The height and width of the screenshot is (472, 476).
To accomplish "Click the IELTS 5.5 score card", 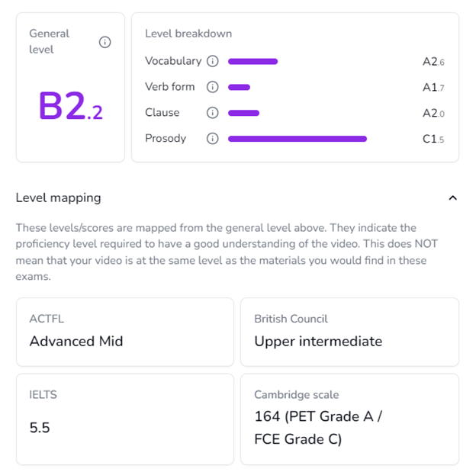I will click(x=124, y=419).
